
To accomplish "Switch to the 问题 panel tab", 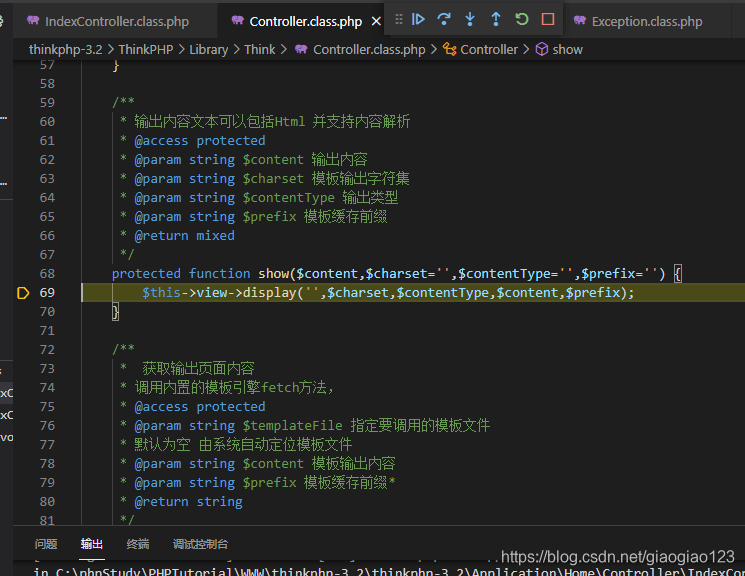I will click(x=46, y=544).
